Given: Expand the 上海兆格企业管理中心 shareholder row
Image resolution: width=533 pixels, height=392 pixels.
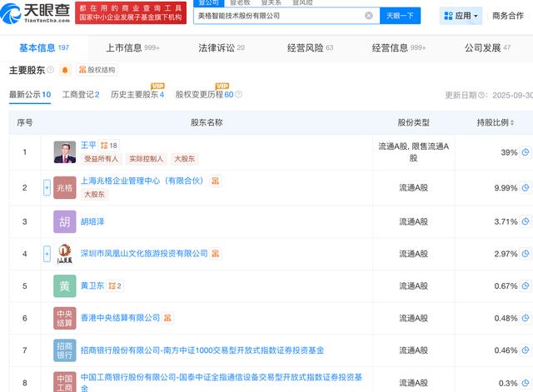Looking at the screenshot, I should (x=47, y=188).
